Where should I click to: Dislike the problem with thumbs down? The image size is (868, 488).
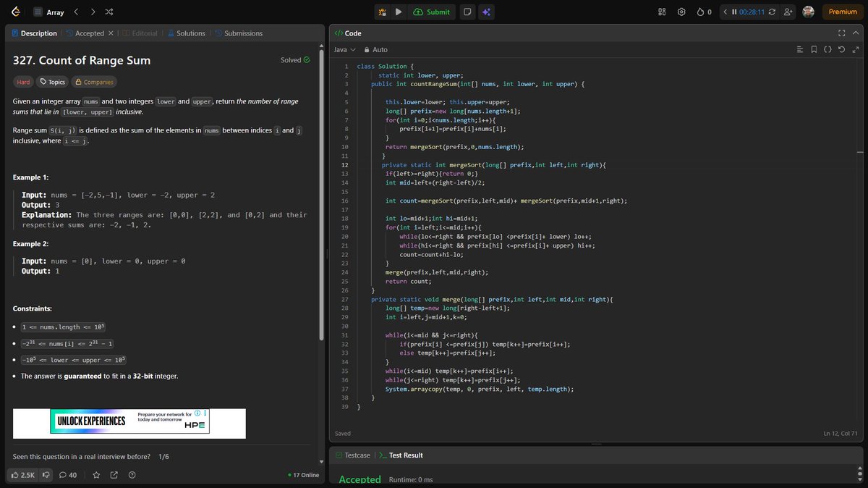pyautogui.click(x=46, y=475)
